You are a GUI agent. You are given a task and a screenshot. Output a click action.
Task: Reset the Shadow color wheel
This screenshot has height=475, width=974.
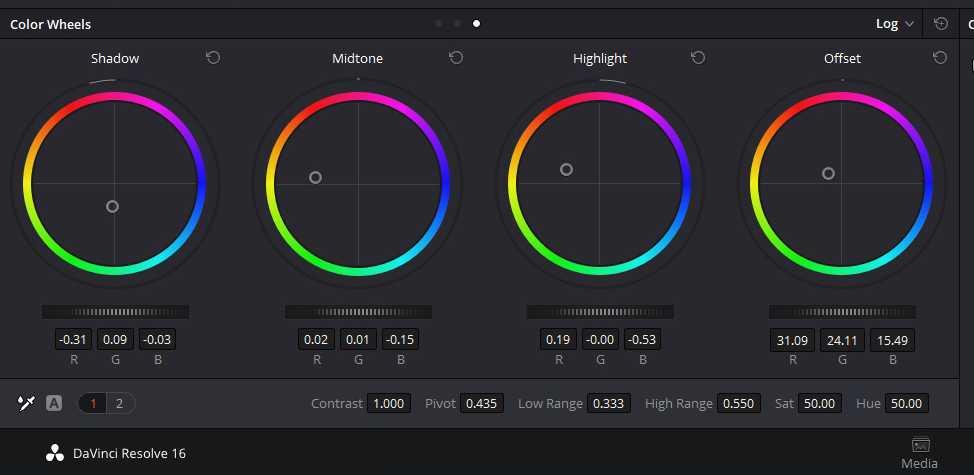coord(213,58)
